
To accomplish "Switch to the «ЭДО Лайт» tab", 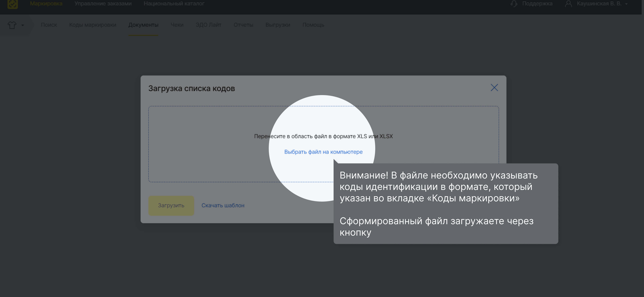I will pos(208,25).
